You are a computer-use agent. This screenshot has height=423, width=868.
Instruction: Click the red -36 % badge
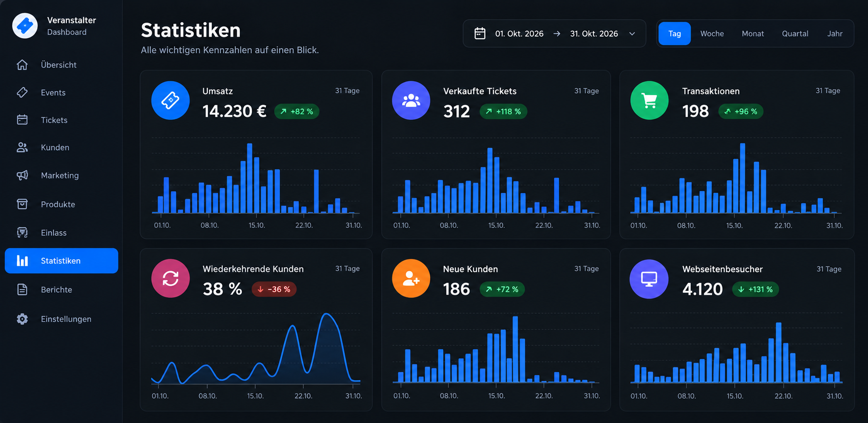[274, 289]
